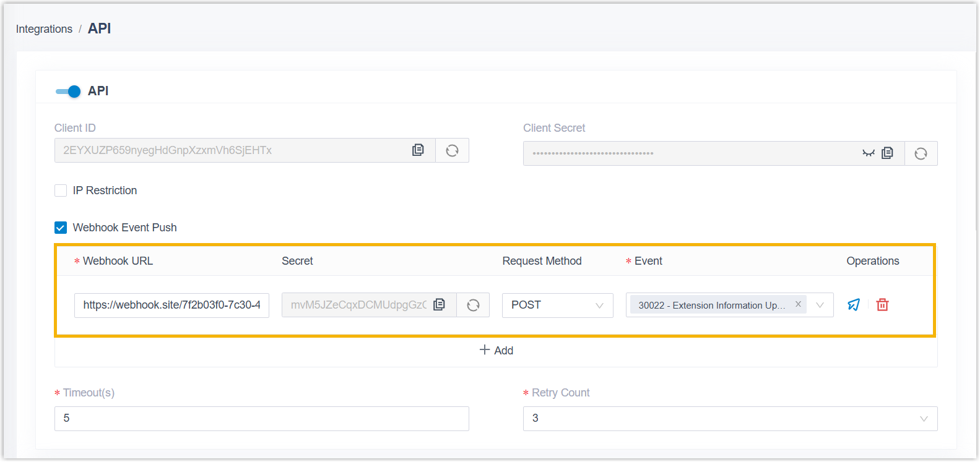The height and width of the screenshot is (462, 980).
Task: Delete the webhook entry
Action: 882,305
